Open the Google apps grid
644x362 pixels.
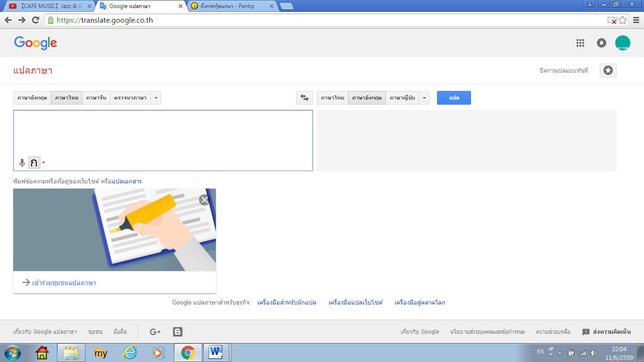(x=580, y=43)
